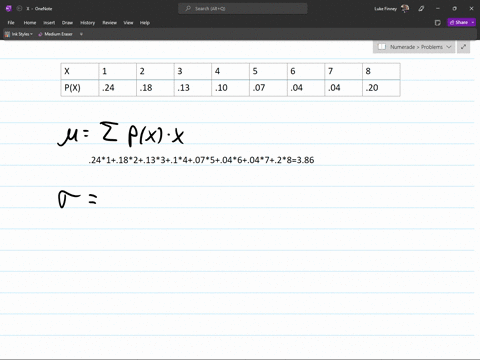480x360 pixels.
Task: Click the table cell containing .18
Action: click(155, 88)
